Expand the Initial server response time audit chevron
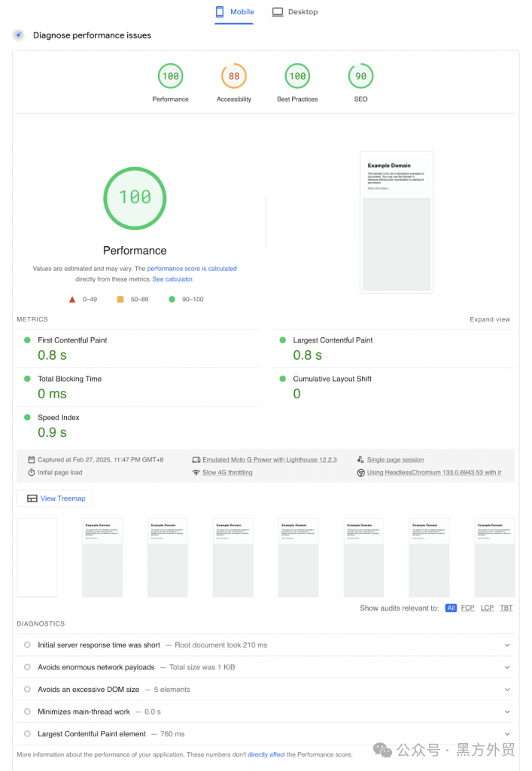The height and width of the screenshot is (771, 532). point(507,645)
